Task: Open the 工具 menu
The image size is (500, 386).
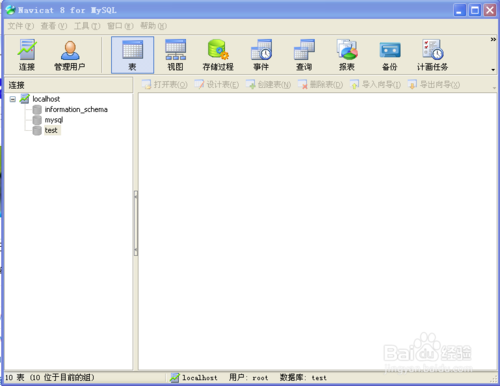Action: pos(87,26)
